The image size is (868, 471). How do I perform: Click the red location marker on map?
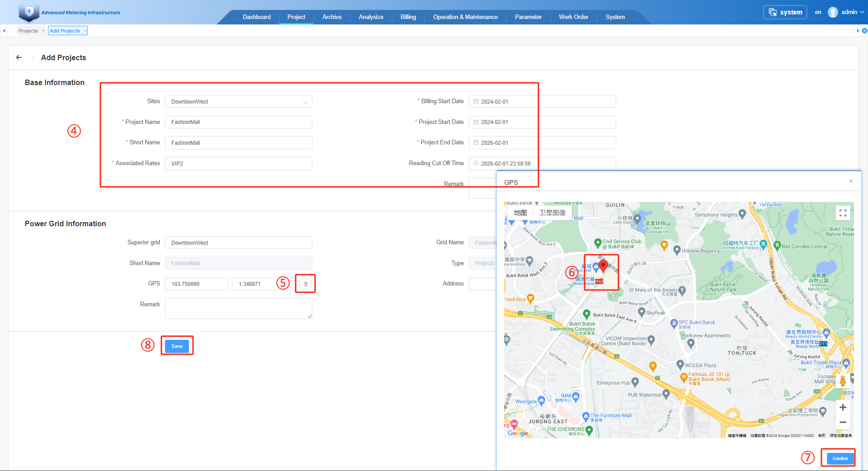[603, 266]
